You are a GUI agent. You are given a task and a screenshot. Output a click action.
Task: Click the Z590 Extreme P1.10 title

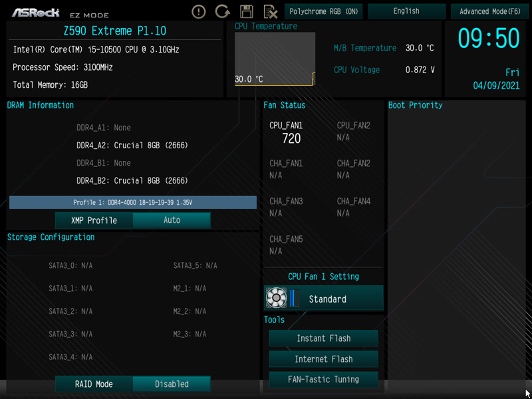click(115, 31)
